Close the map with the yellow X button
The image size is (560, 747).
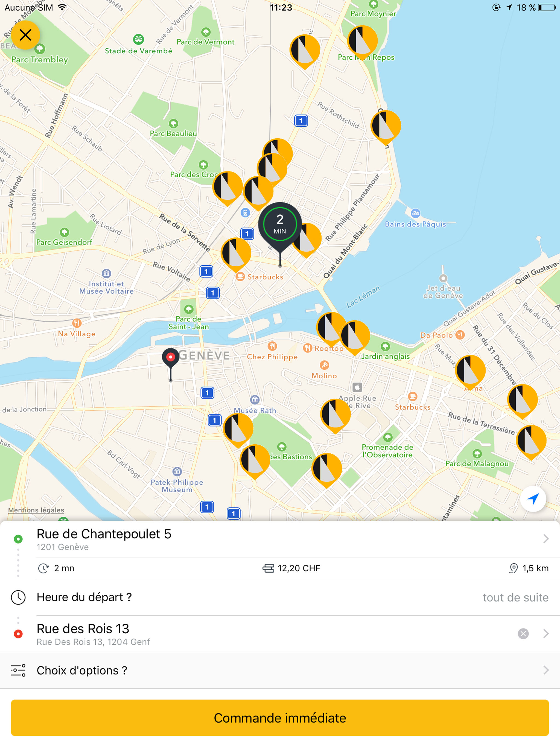tap(25, 35)
